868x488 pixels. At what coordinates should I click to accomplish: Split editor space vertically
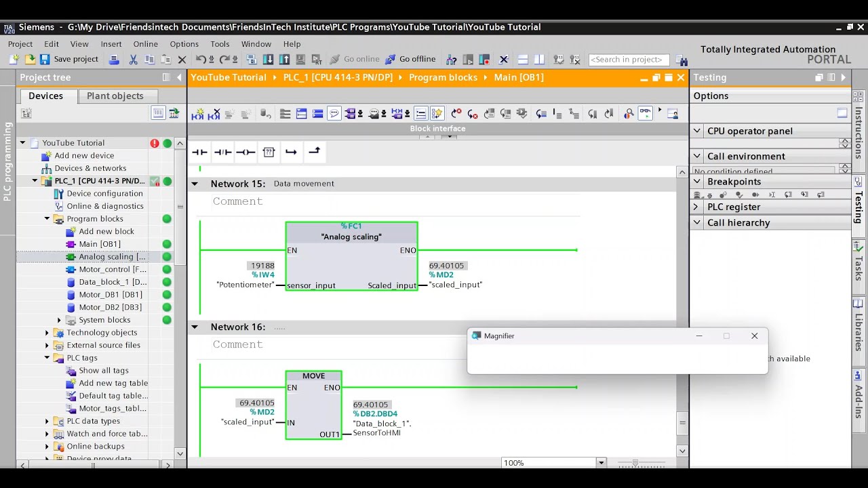(539, 60)
